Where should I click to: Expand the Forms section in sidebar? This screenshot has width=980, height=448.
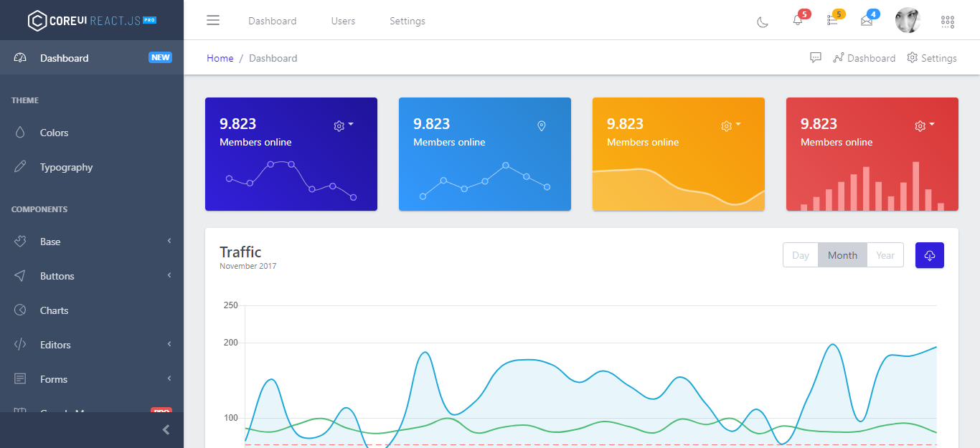pyautogui.click(x=52, y=378)
